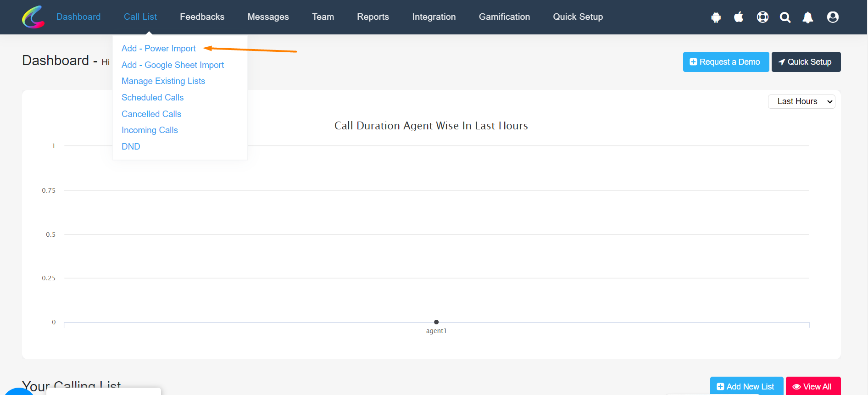Open the DND entry
868x395 pixels.
[x=131, y=147]
